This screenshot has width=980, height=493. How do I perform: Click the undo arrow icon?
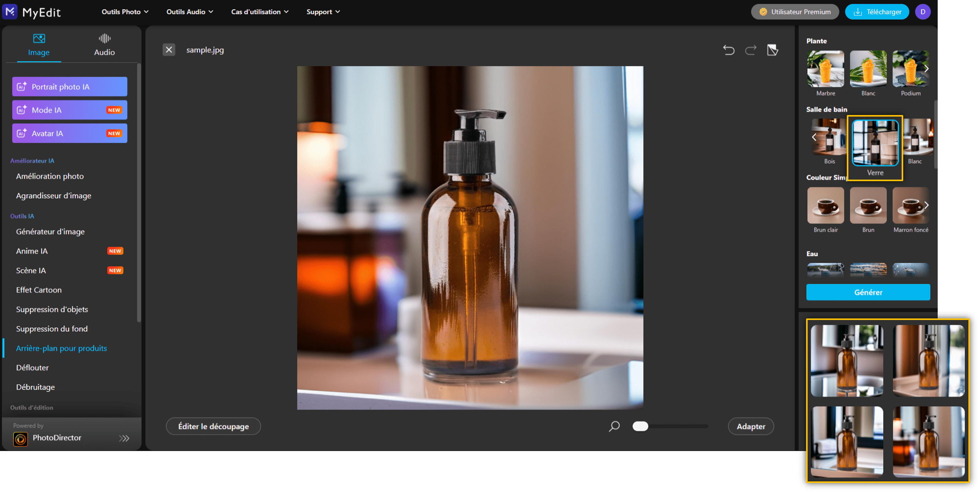point(729,50)
